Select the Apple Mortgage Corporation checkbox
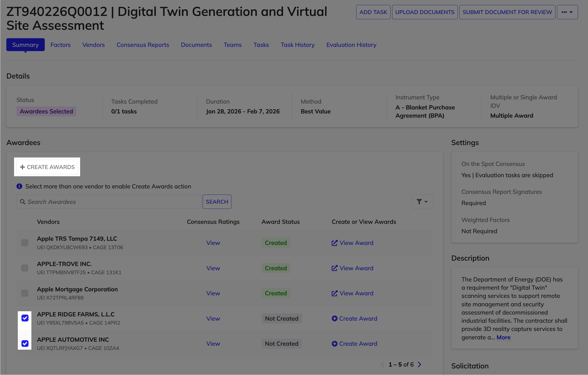 (25, 293)
